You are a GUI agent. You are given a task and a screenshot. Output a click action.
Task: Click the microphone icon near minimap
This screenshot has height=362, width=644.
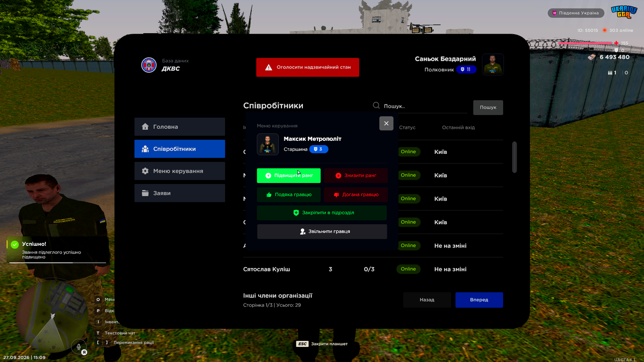[78, 346]
